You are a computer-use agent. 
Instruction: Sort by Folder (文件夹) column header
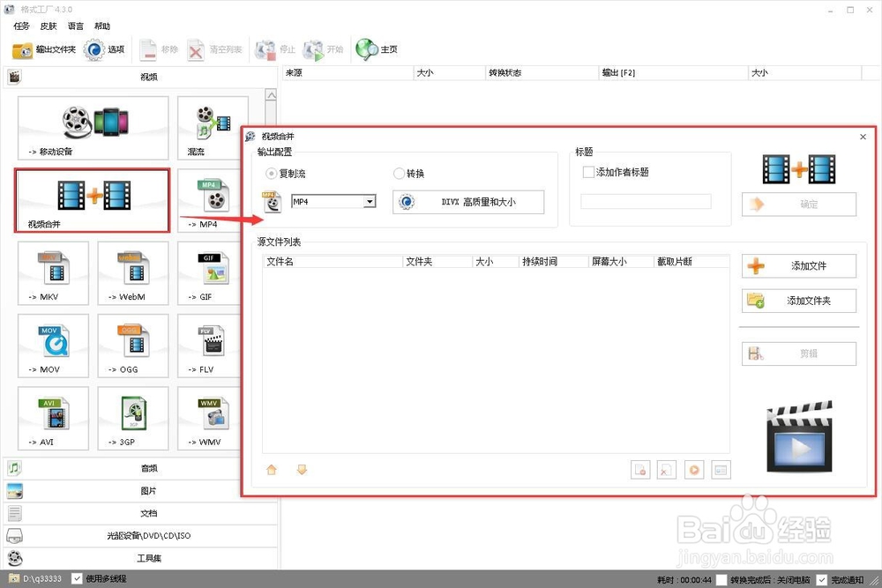click(437, 262)
